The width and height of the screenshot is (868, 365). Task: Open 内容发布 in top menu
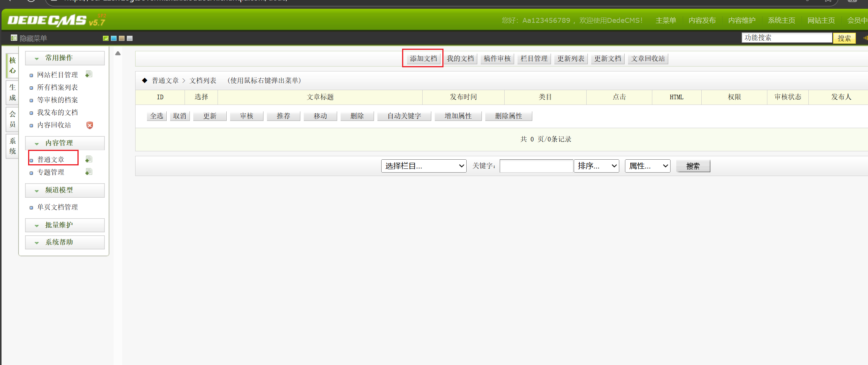pos(702,21)
